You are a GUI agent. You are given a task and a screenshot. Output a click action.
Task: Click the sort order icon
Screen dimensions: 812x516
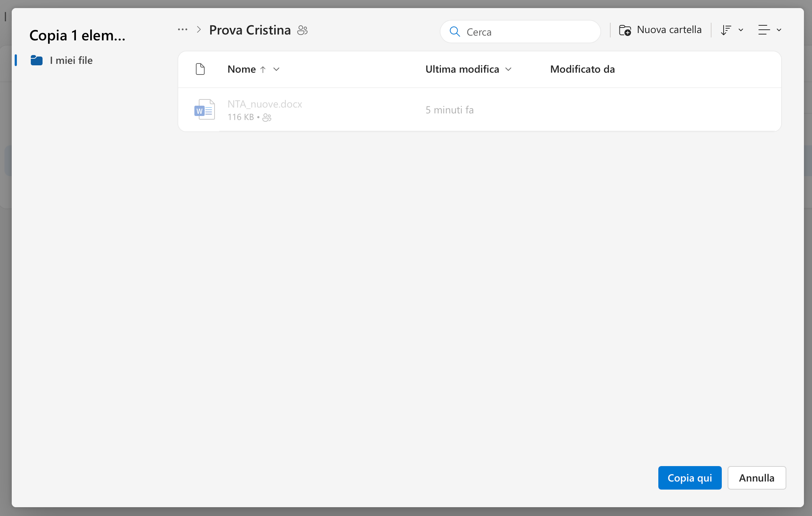pyautogui.click(x=726, y=30)
